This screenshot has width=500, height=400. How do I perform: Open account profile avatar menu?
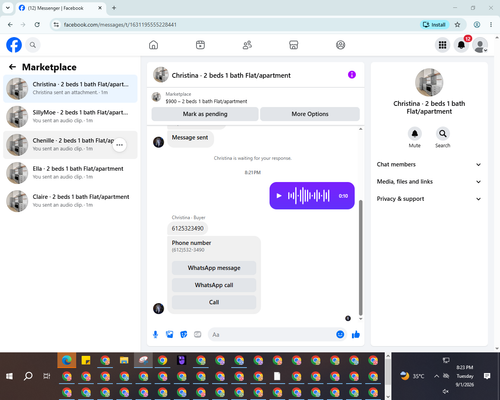pyautogui.click(x=480, y=45)
